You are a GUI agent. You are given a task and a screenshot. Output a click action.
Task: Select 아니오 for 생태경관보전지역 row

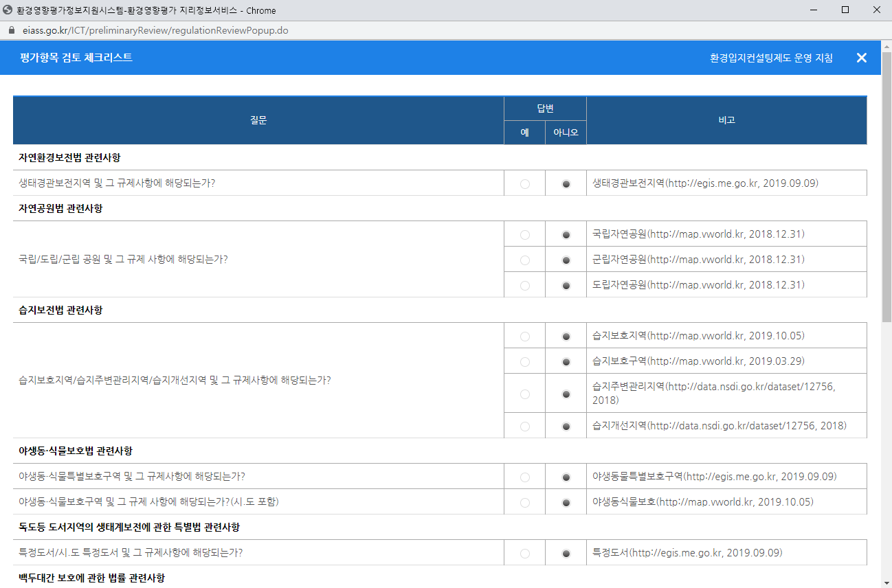click(x=566, y=184)
